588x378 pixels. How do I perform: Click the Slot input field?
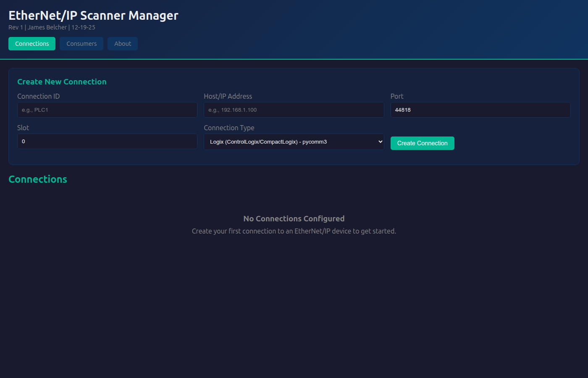pyautogui.click(x=107, y=142)
